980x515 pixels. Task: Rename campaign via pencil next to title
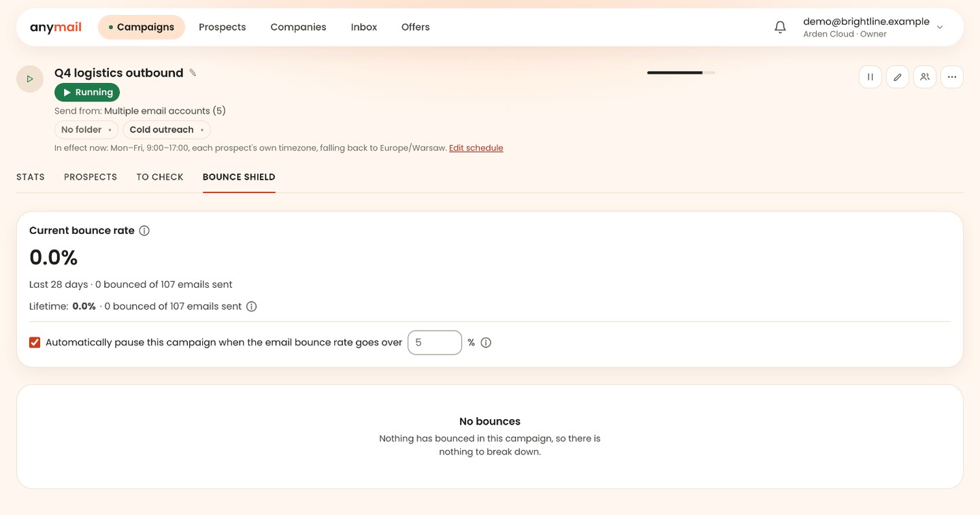click(x=193, y=73)
